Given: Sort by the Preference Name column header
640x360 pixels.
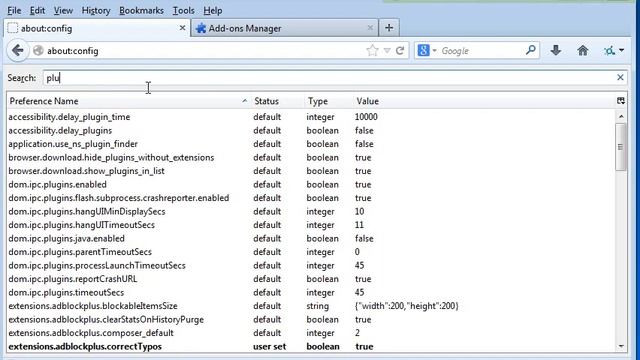Looking at the screenshot, I should (x=128, y=101).
